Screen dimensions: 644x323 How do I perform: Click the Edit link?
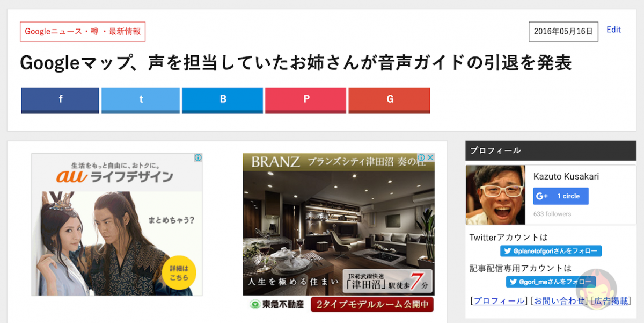(x=613, y=30)
